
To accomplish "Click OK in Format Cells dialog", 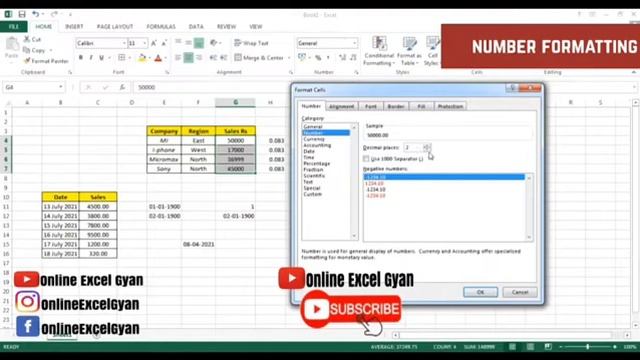I will pyautogui.click(x=480, y=292).
